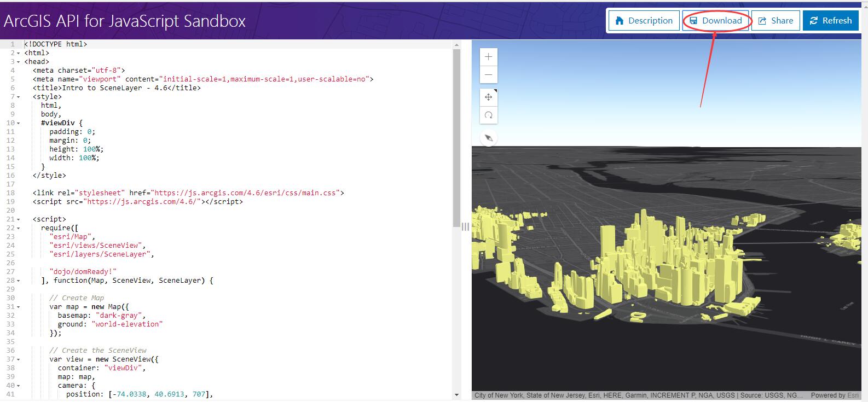Click the script src URL on line 19
The height and width of the screenshot is (402, 868).
pos(142,202)
